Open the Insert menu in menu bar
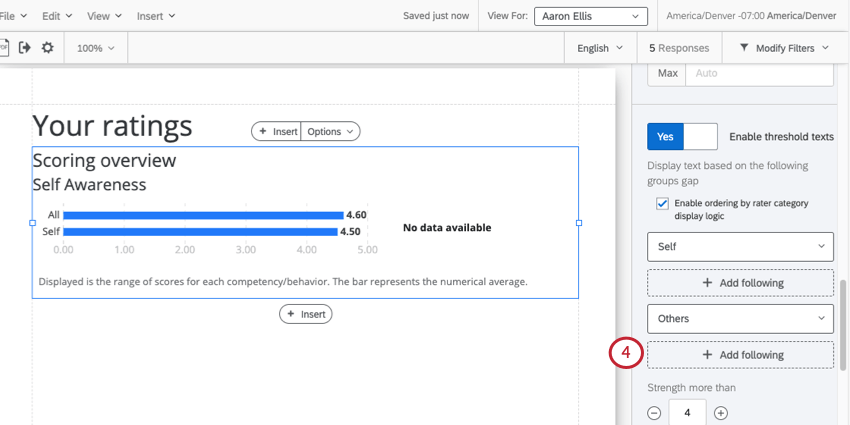This screenshot has height=425, width=850. 156,16
